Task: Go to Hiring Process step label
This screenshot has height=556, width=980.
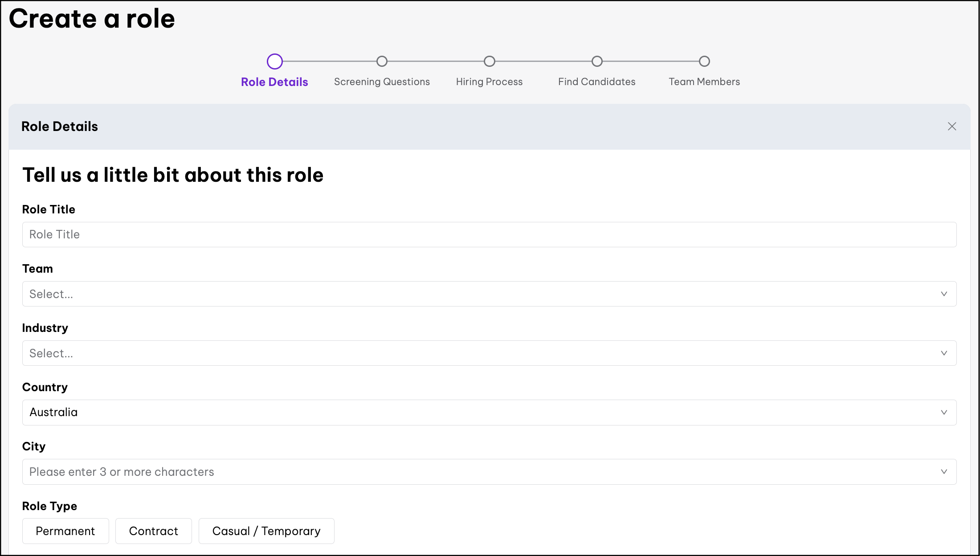Action: (489, 82)
